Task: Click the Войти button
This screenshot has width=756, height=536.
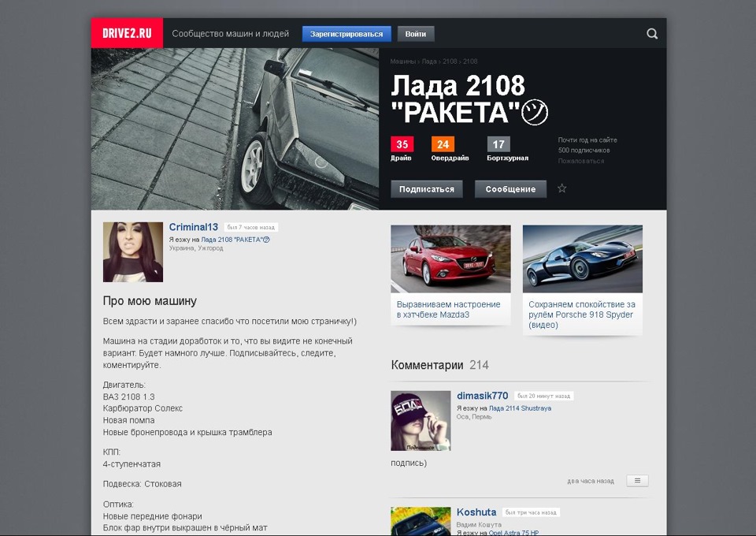Action: pos(416,34)
